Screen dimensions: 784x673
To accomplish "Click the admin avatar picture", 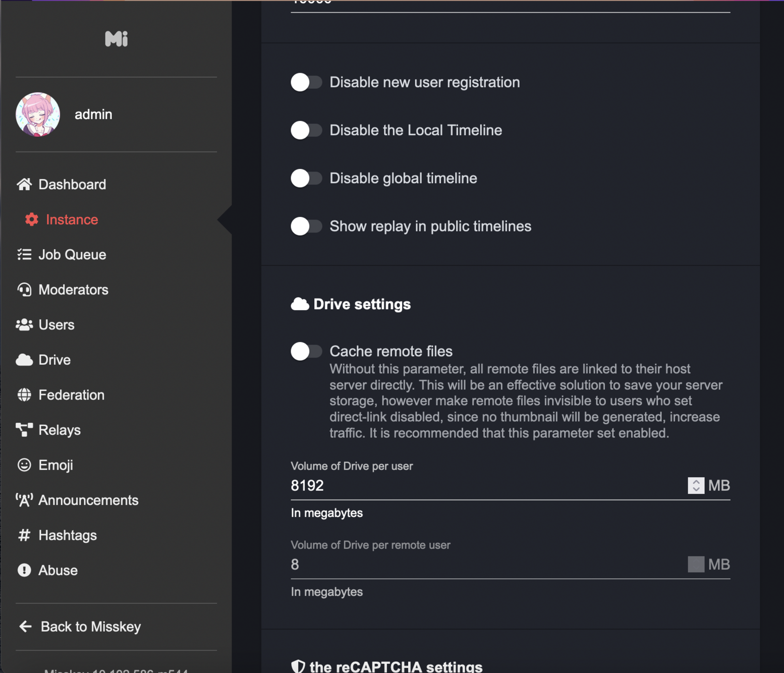I will 38,115.
